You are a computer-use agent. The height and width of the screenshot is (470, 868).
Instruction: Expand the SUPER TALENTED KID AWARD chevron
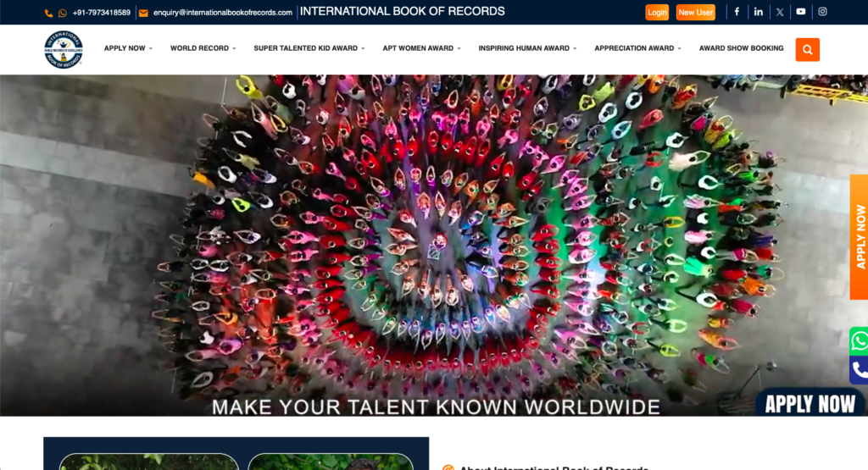pyautogui.click(x=363, y=48)
